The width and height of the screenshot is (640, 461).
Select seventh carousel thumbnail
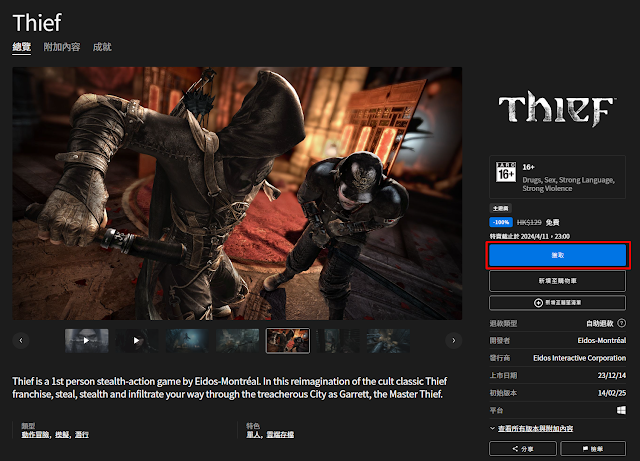coord(388,341)
